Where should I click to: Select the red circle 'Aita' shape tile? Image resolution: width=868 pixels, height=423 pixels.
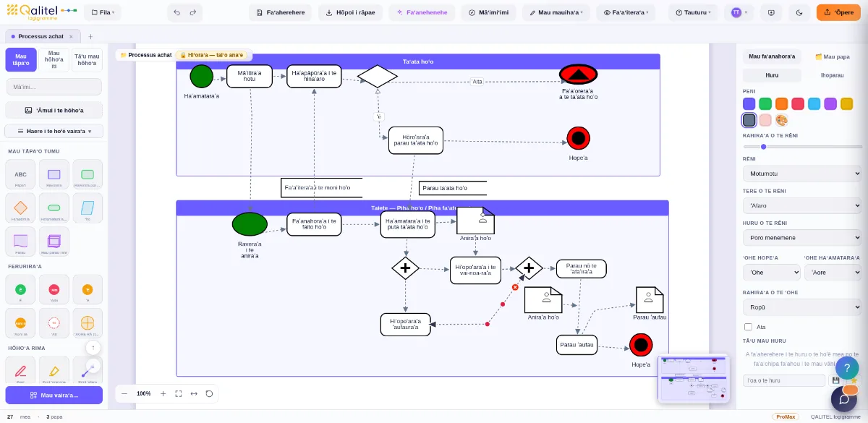coord(54,289)
